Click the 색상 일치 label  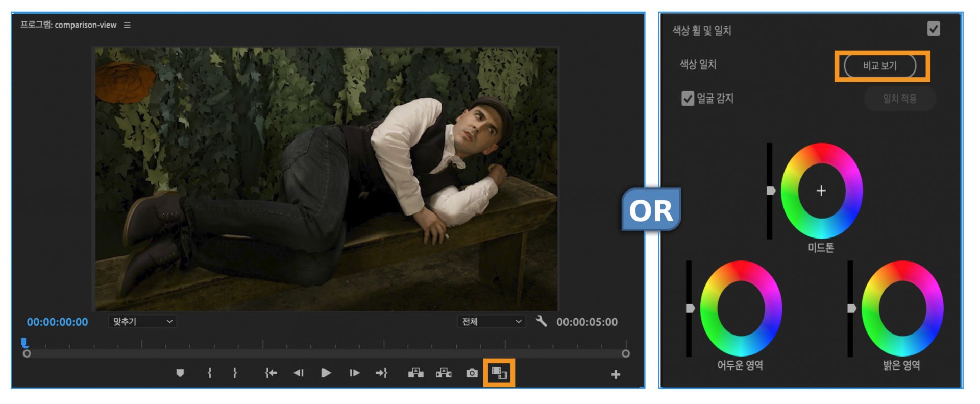pos(698,64)
